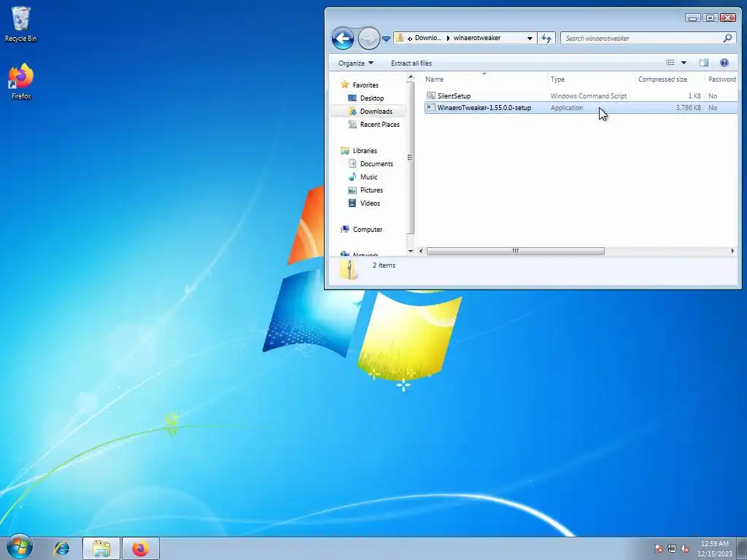Click the horizontal scroll left arrow
747x560 pixels.
tap(421, 251)
